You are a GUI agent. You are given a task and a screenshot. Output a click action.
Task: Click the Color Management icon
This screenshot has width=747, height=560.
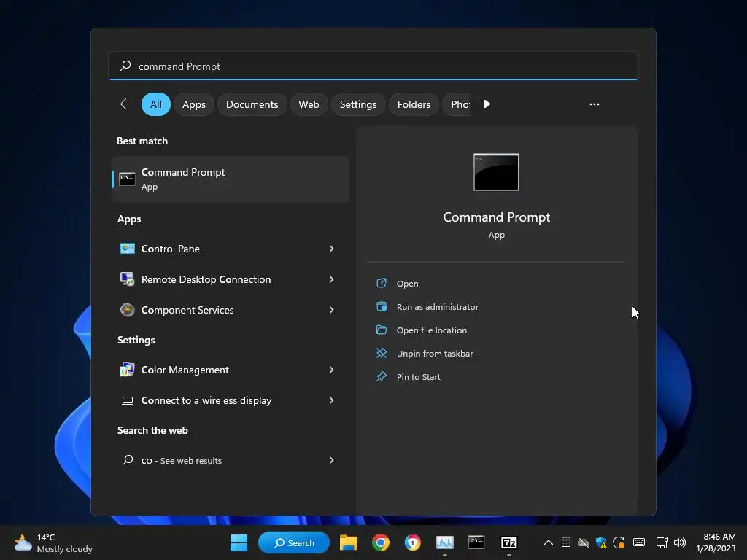point(127,370)
